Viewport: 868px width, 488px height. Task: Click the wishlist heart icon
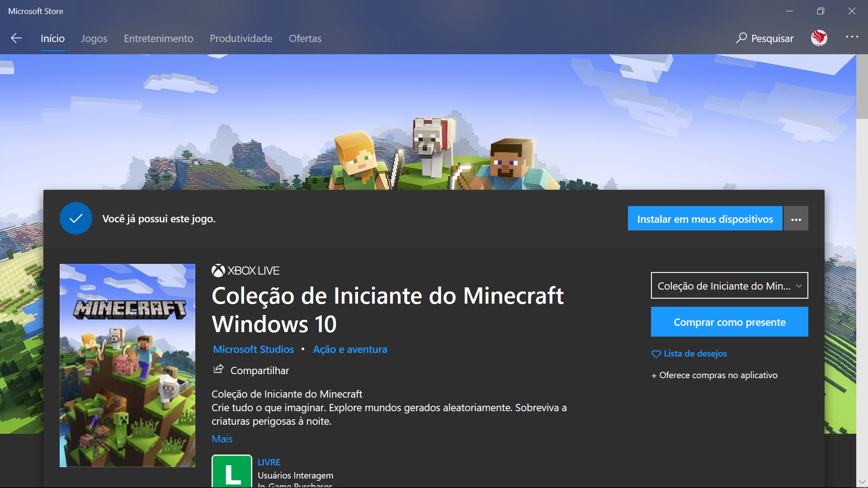pos(656,354)
